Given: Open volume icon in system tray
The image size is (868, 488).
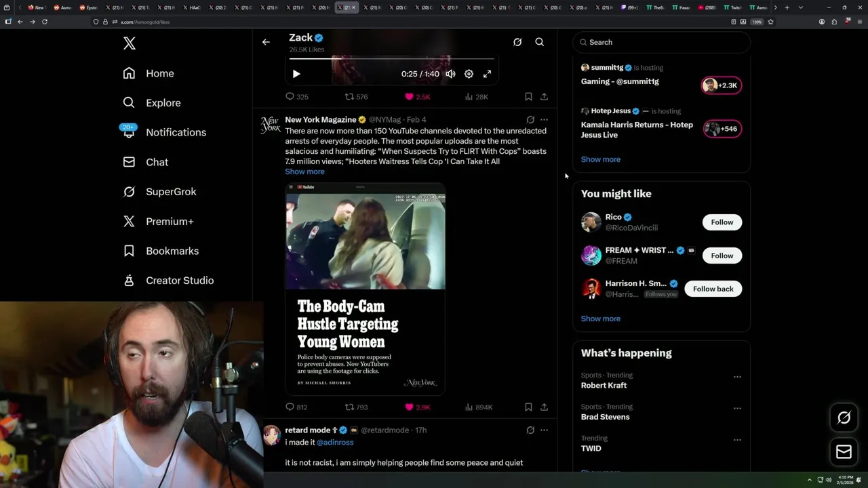Looking at the screenshot, I should 828,480.
